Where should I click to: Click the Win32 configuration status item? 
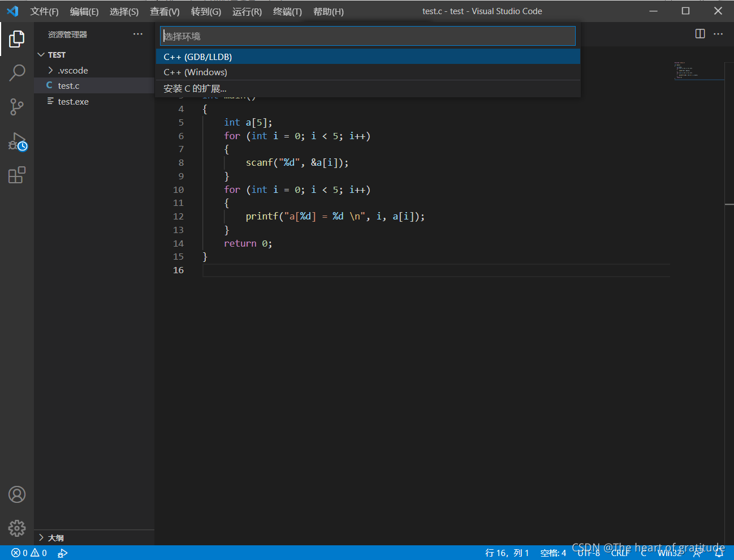coord(670,553)
